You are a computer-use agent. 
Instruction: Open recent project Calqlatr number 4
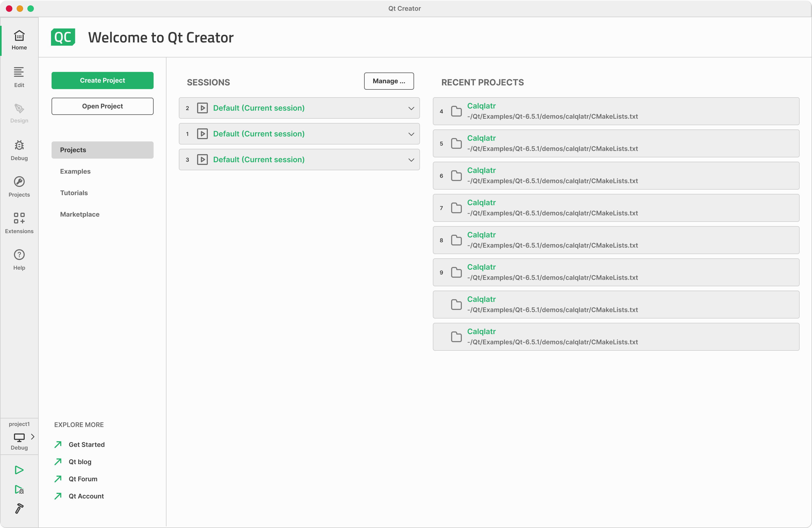click(x=481, y=106)
